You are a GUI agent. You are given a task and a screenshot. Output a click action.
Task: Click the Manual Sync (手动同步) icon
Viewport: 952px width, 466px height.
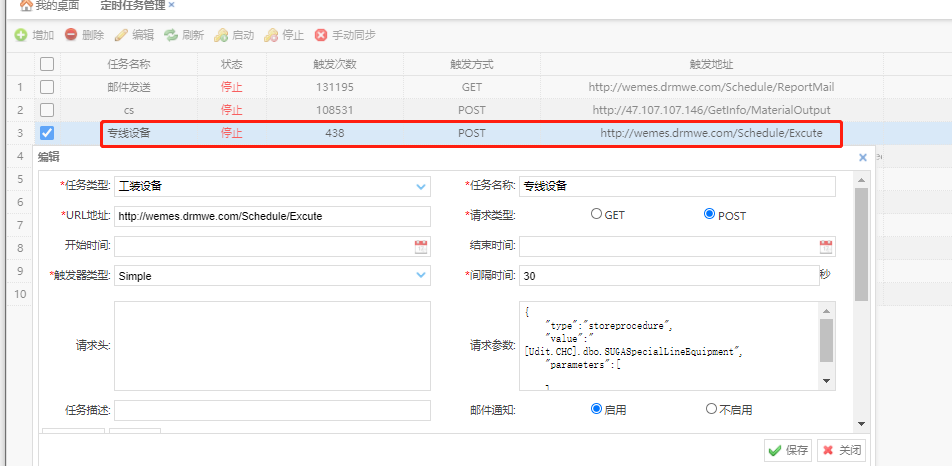321,35
